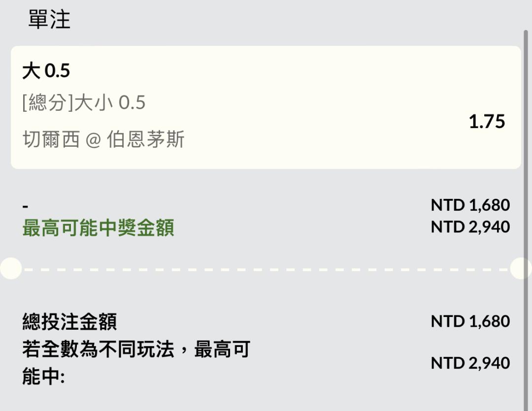Image resolution: width=532 pixels, height=411 pixels.
Task: Click the NTD 1,680 stake amount field
Action: pos(470,205)
